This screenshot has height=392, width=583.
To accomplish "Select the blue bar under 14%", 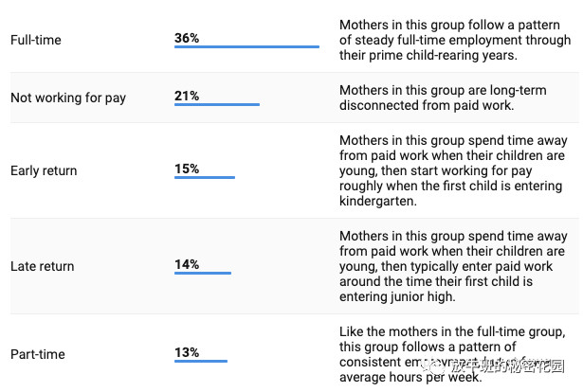I will (x=203, y=274).
